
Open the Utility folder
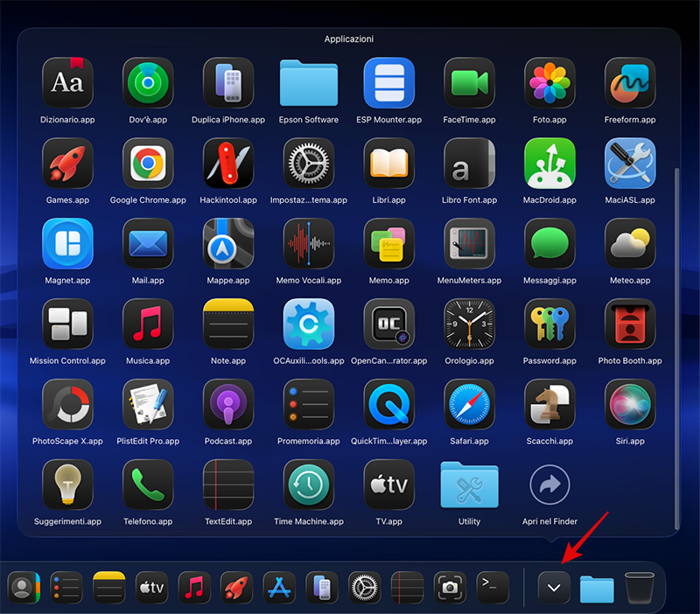[x=469, y=485]
